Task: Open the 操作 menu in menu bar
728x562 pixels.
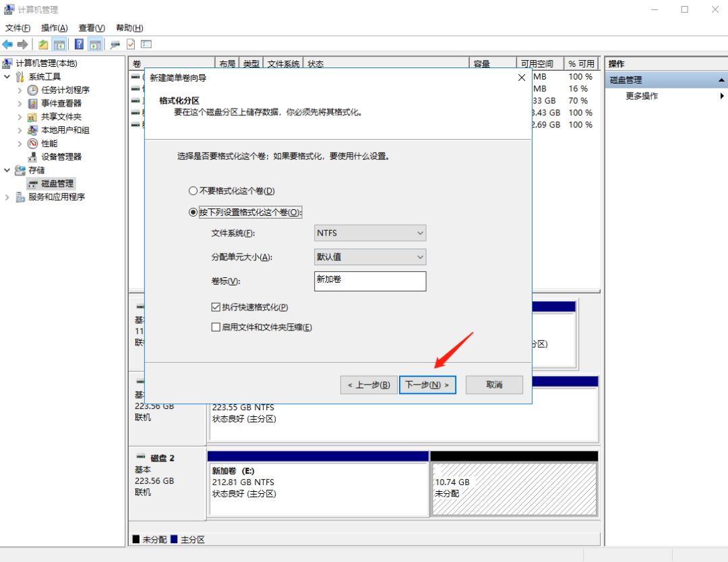Action: [53, 28]
